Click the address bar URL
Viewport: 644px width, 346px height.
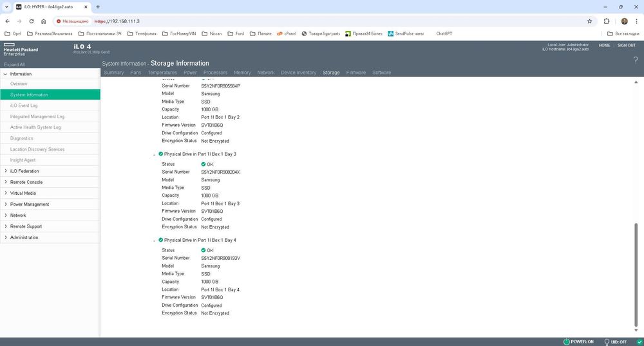pyautogui.click(x=117, y=21)
